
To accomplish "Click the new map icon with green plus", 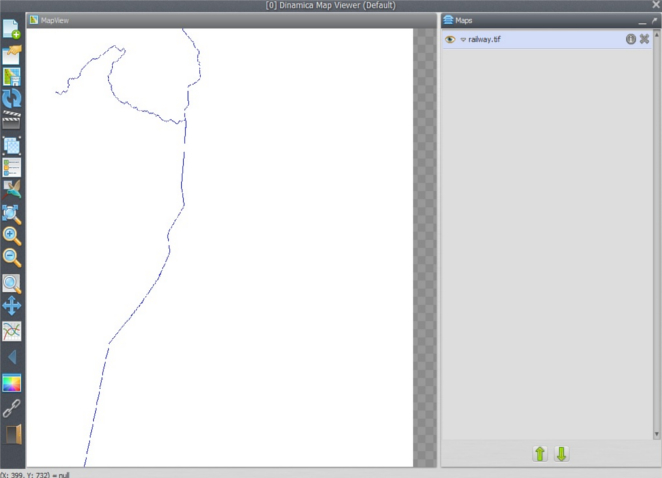I will (12, 29).
